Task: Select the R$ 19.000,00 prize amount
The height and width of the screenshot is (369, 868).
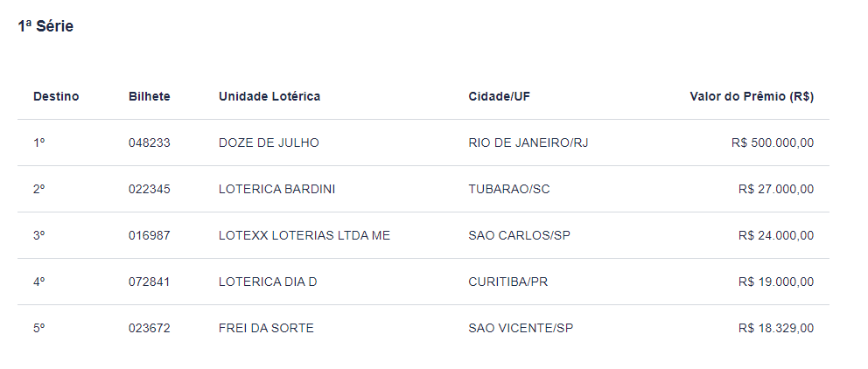Action: [776, 282]
